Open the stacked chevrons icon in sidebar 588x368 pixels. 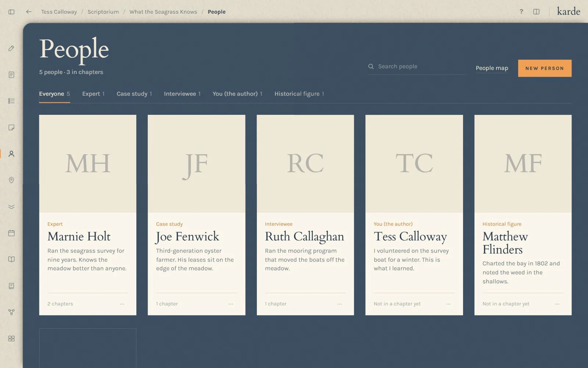(11, 206)
